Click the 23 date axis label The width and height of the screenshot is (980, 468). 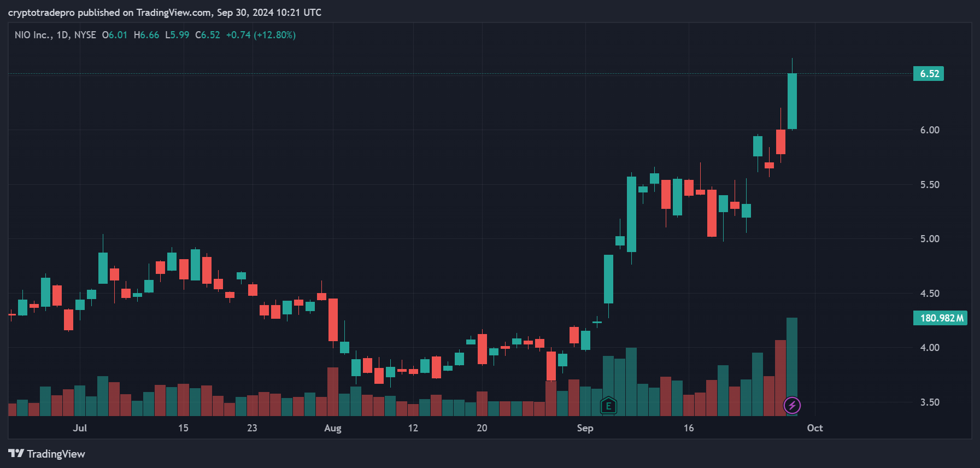click(x=252, y=428)
